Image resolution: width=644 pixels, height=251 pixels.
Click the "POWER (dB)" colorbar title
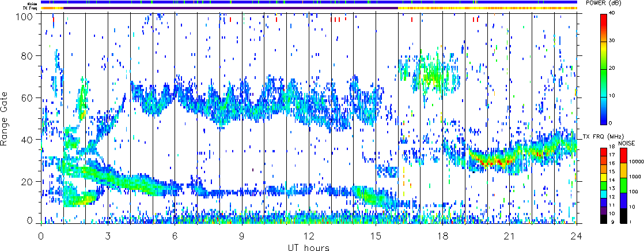tap(604, 3)
